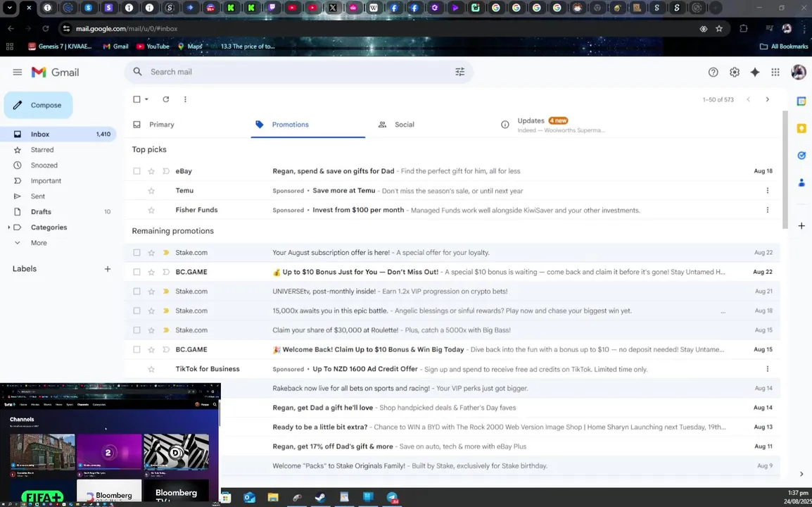Toggle the select all checkbox
This screenshot has width=812, height=507.
click(x=137, y=99)
